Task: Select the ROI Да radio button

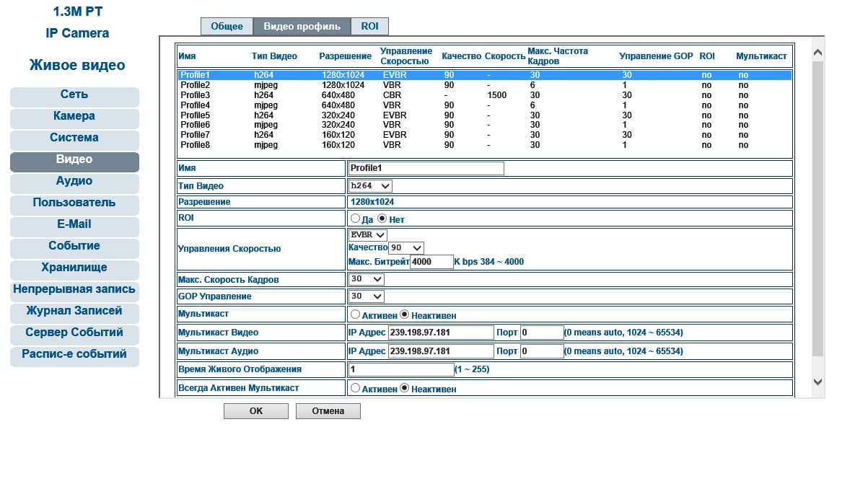Action: [355, 219]
